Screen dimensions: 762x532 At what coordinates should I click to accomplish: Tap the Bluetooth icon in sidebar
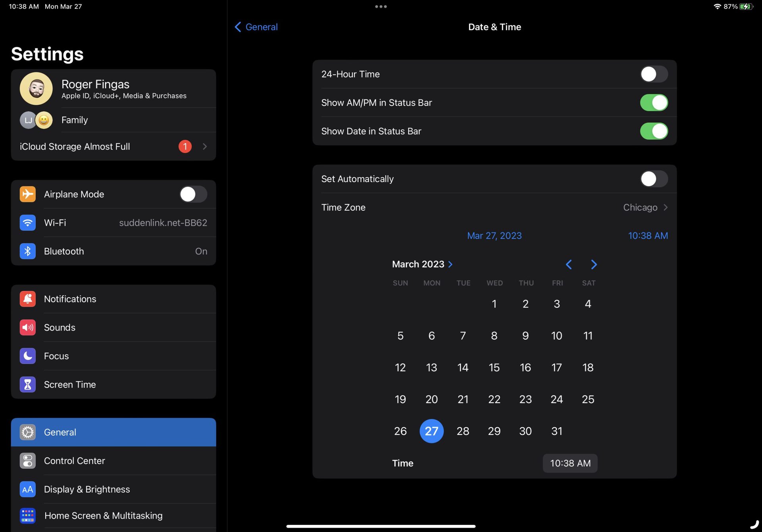tap(27, 251)
